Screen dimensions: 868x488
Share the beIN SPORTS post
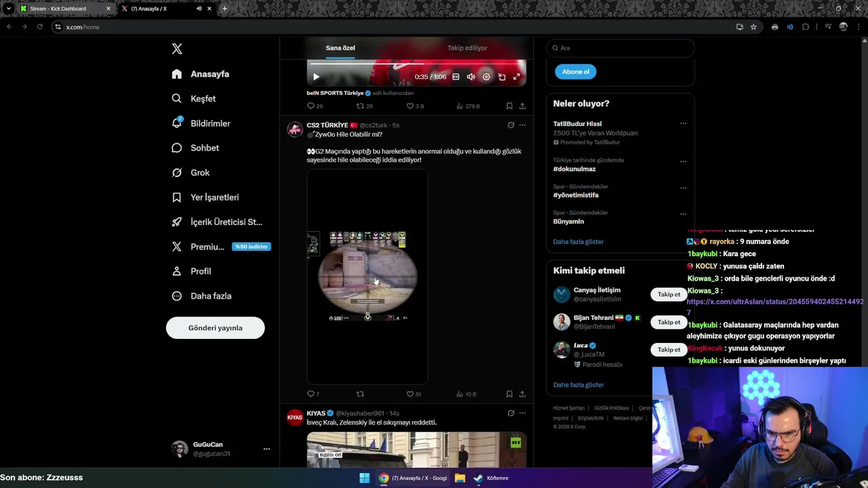point(522,106)
